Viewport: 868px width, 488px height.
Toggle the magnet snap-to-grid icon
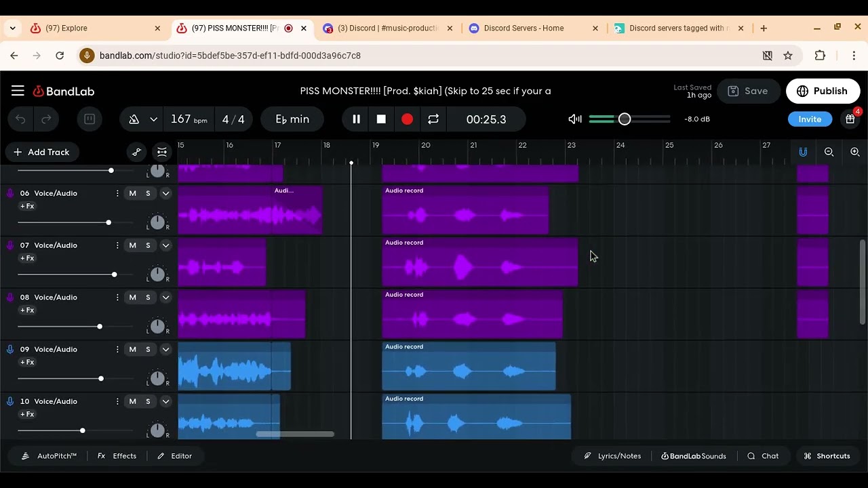click(x=803, y=152)
